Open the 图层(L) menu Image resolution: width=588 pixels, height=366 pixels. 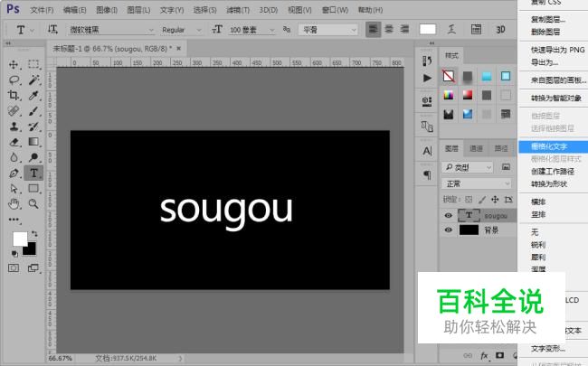pyautogui.click(x=139, y=9)
